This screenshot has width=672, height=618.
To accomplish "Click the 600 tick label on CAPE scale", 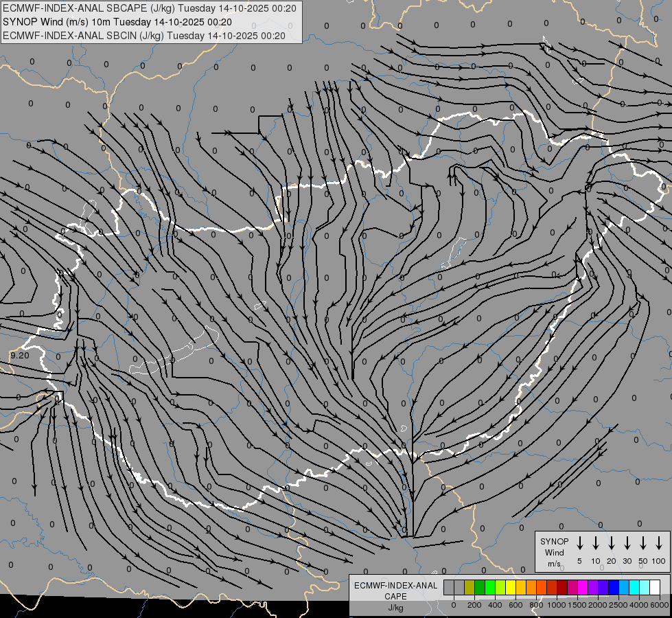I will [515, 605].
